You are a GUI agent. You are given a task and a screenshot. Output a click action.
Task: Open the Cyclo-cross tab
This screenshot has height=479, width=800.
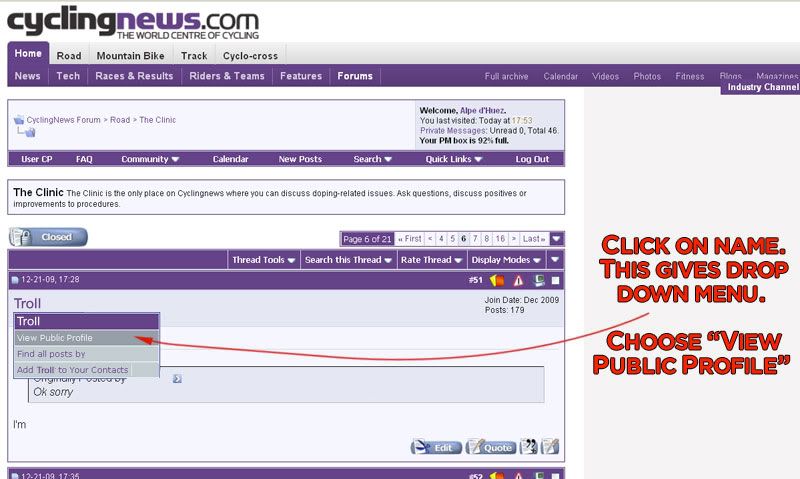251,56
